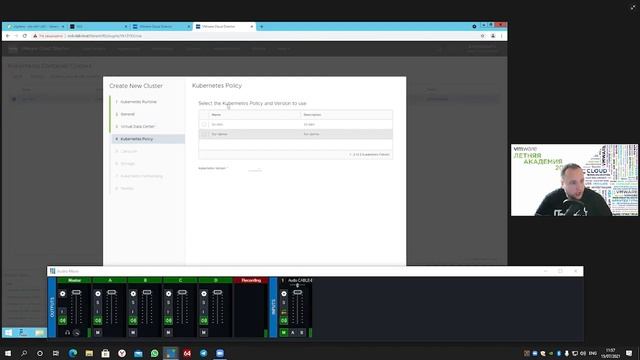Click the Audio CABLE input fader handle
640x360 pixels.
pyautogui.click(x=298, y=292)
